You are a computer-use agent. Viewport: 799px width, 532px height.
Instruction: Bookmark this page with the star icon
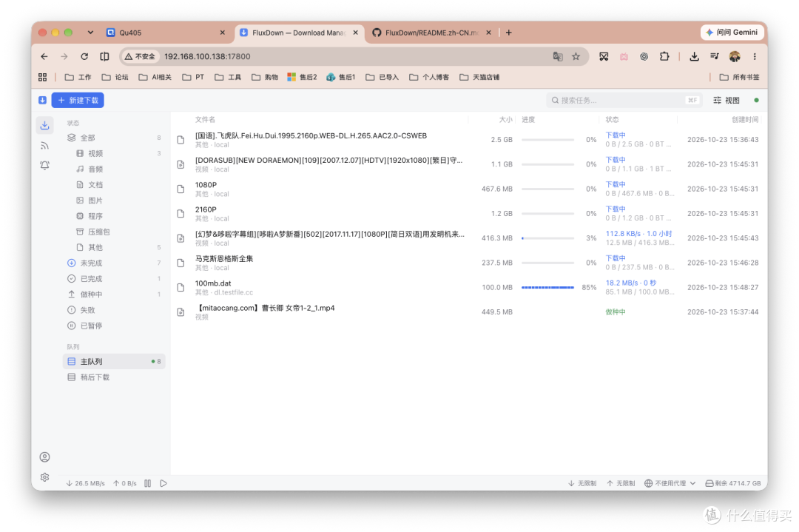[x=576, y=56]
